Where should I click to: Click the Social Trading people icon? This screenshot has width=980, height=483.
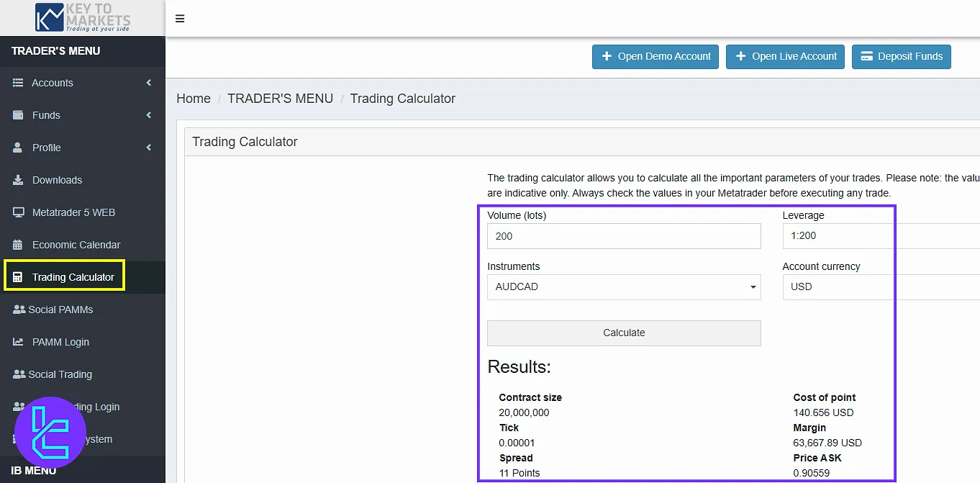pos(19,374)
